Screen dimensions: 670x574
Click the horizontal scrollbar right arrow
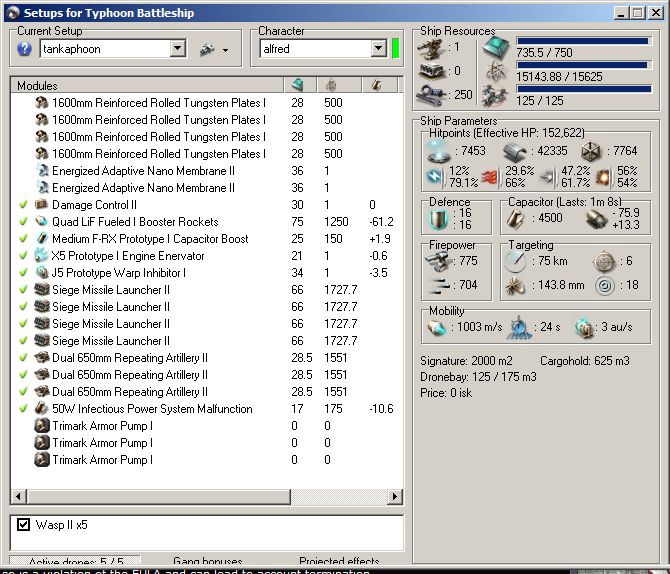tap(394, 496)
